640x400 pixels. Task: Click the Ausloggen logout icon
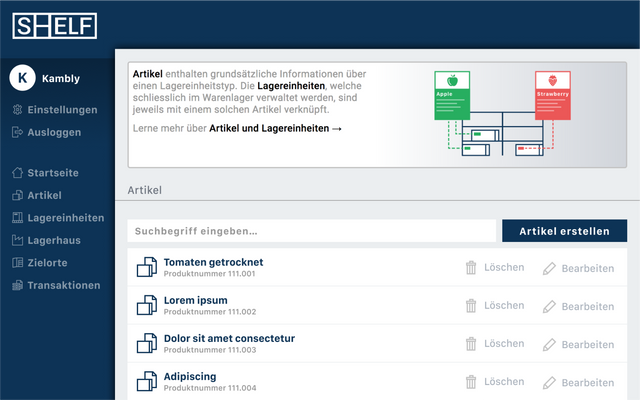tap(17, 132)
